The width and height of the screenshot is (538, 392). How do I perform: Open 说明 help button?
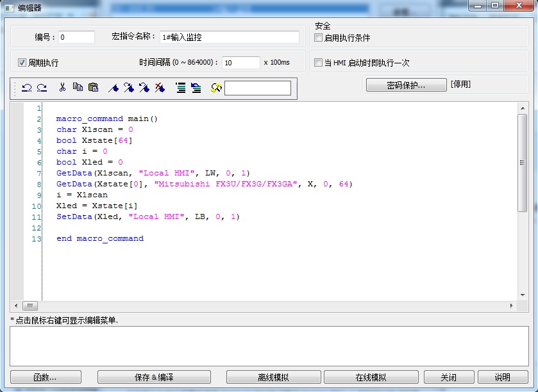[503, 377]
